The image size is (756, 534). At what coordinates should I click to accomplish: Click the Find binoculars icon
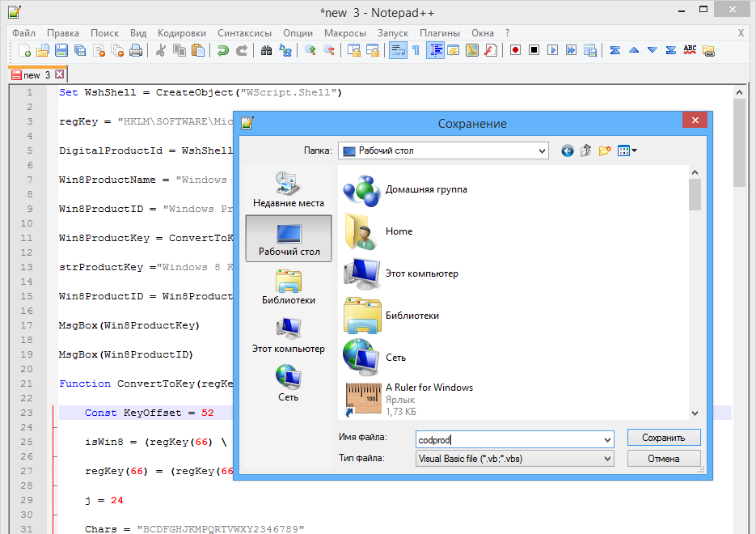tap(266, 50)
